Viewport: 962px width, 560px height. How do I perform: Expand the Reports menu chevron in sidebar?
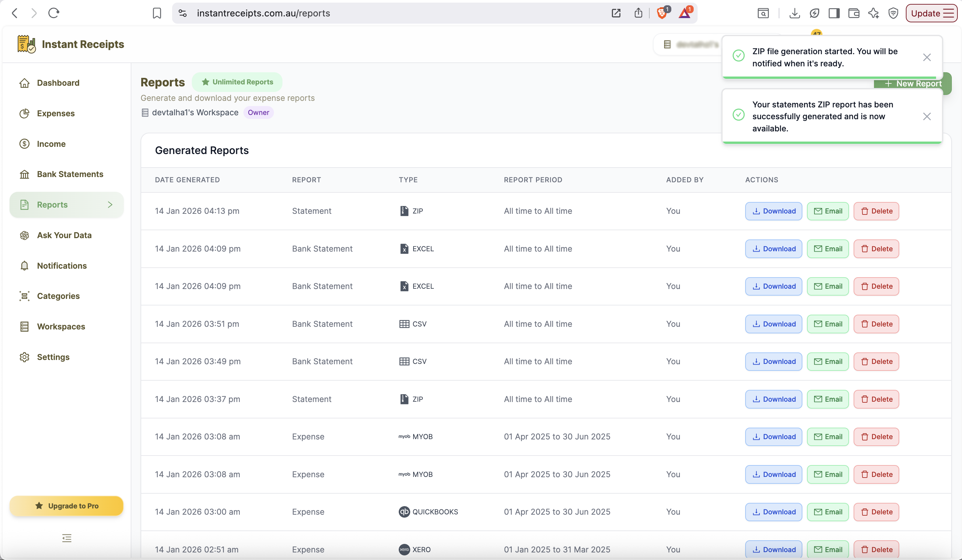(x=110, y=205)
